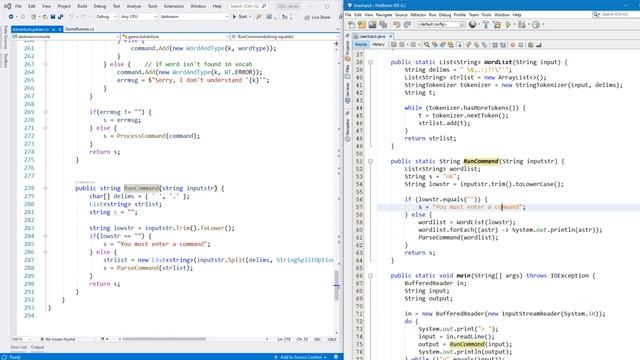Select the UserInput.java editor tab

point(372,36)
